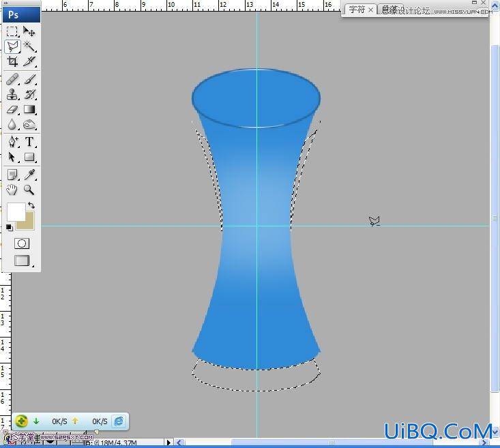500x448 pixels.
Task: Select the Brush tool
Action: point(29,79)
